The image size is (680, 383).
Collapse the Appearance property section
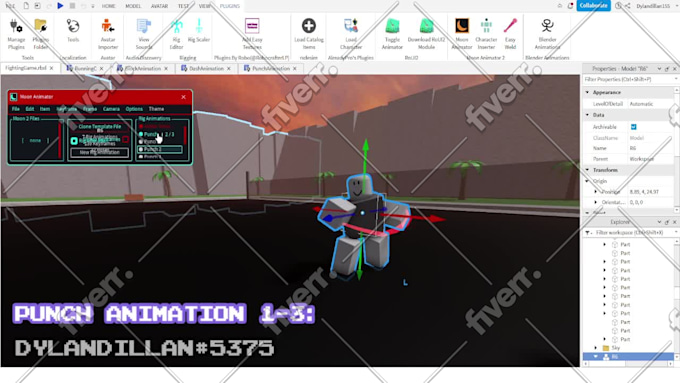(588, 92)
